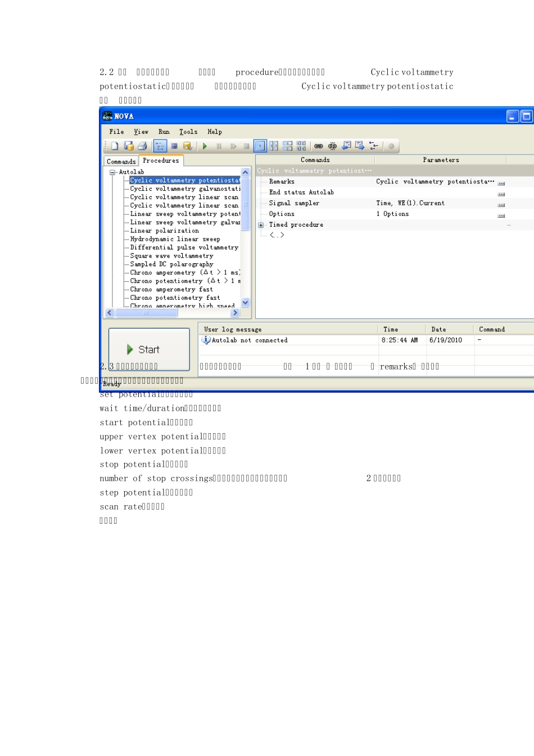This screenshot has width=534, height=756.
Task: Select Hydrodynamic linear sweep procedure
Action: click(x=175, y=239)
